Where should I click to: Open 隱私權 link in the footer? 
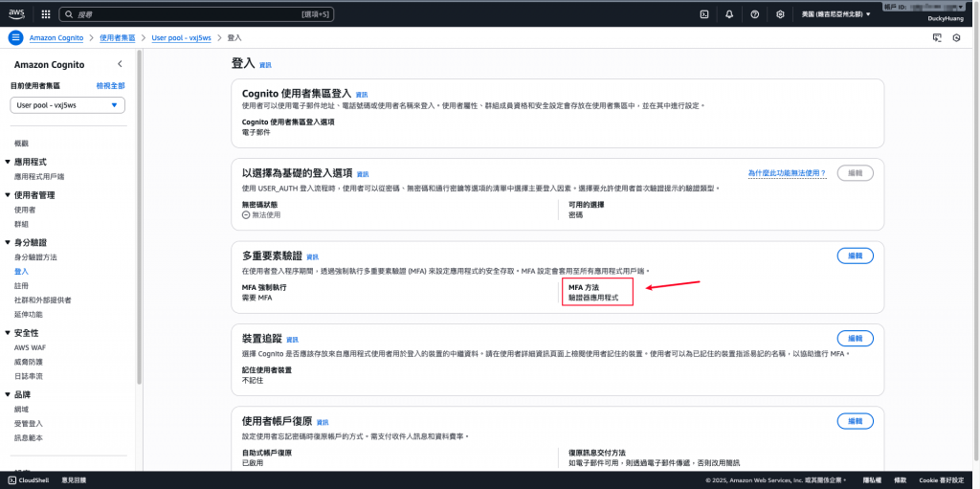[872, 480]
